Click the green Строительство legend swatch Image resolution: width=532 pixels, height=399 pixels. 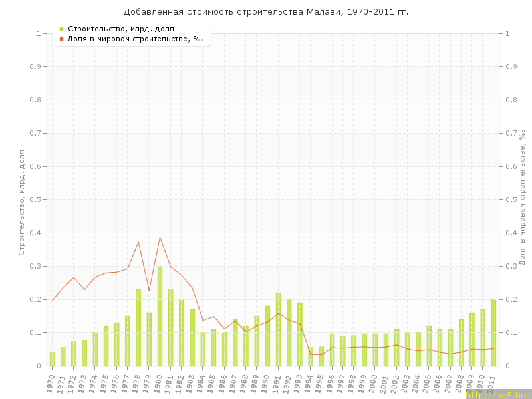pyautogui.click(x=61, y=29)
